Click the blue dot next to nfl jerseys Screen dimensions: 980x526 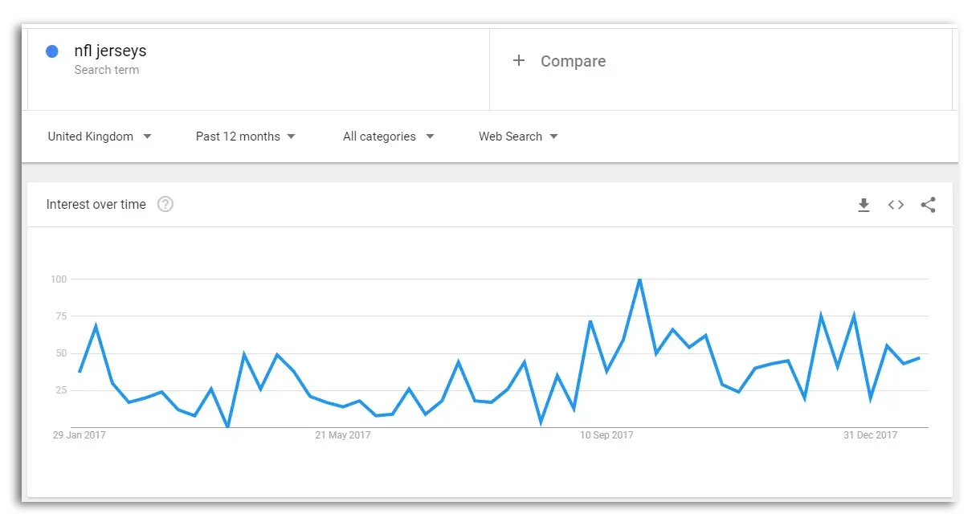52,51
